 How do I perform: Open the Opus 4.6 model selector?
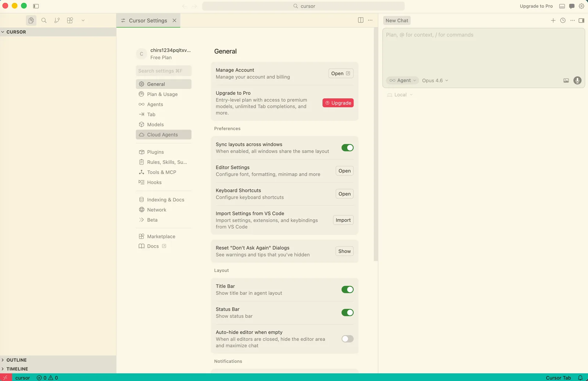[x=435, y=80]
